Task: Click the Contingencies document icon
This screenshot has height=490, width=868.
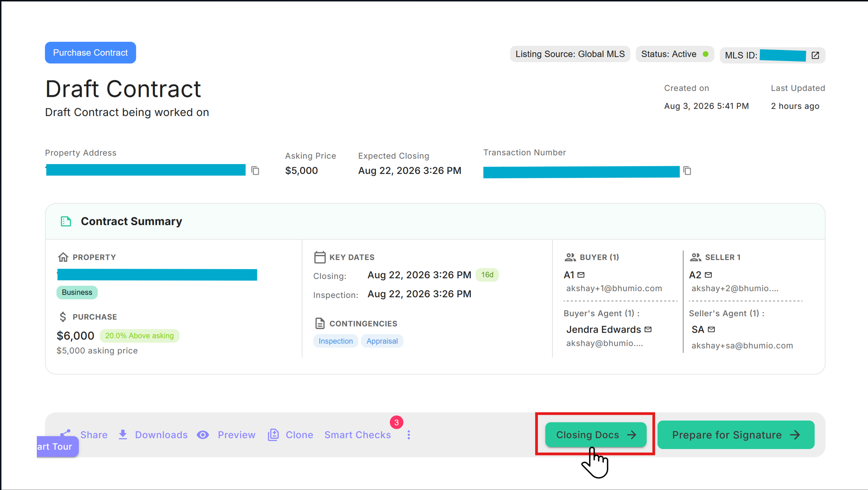Action: tap(319, 324)
